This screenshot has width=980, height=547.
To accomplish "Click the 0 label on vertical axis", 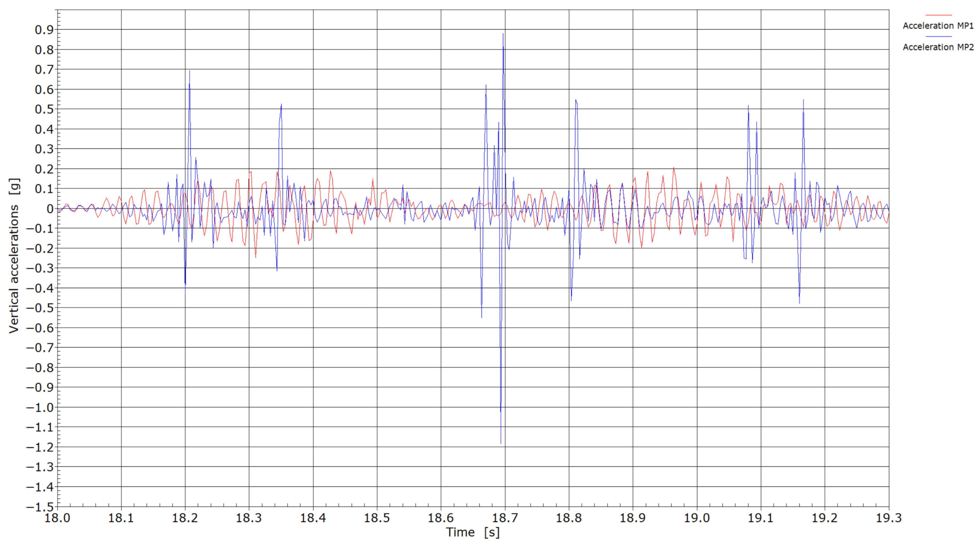I will (50, 209).
